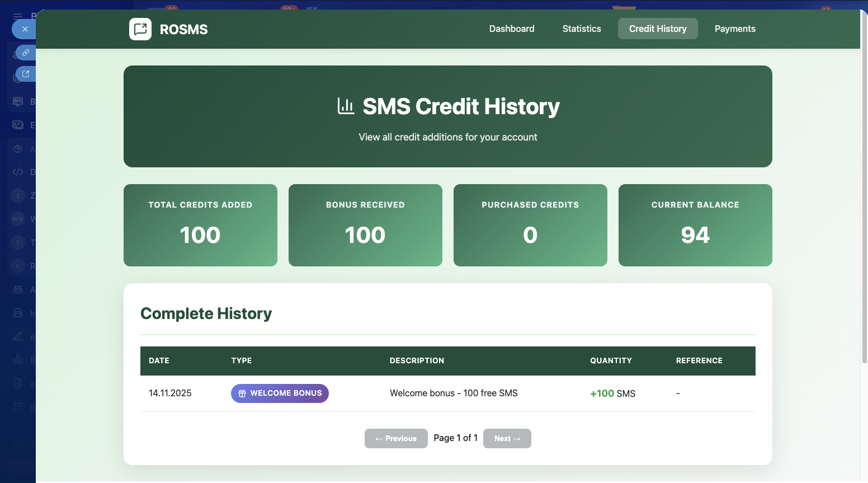Select the Credit History tab
868x483 pixels.
(x=657, y=29)
